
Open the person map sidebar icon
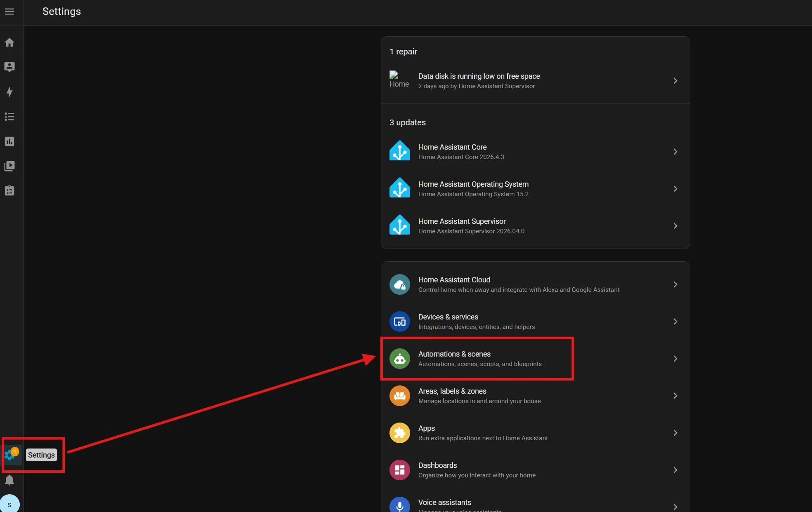point(9,67)
